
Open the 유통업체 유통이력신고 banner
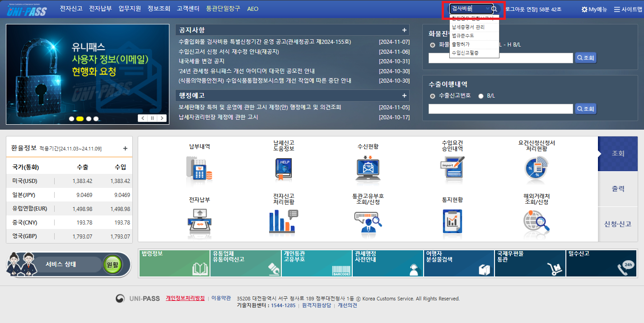pos(246,263)
